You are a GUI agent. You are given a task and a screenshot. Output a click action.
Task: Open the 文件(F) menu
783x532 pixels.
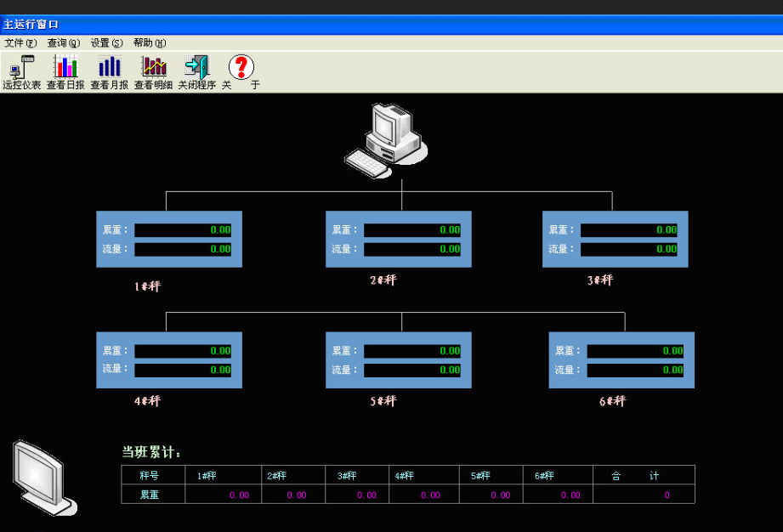tap(20, 42)
